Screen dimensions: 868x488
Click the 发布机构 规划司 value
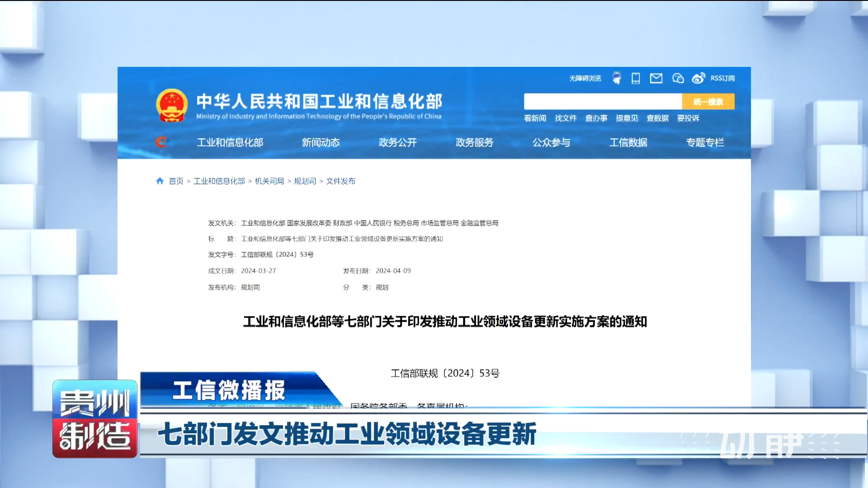[250, 287]
